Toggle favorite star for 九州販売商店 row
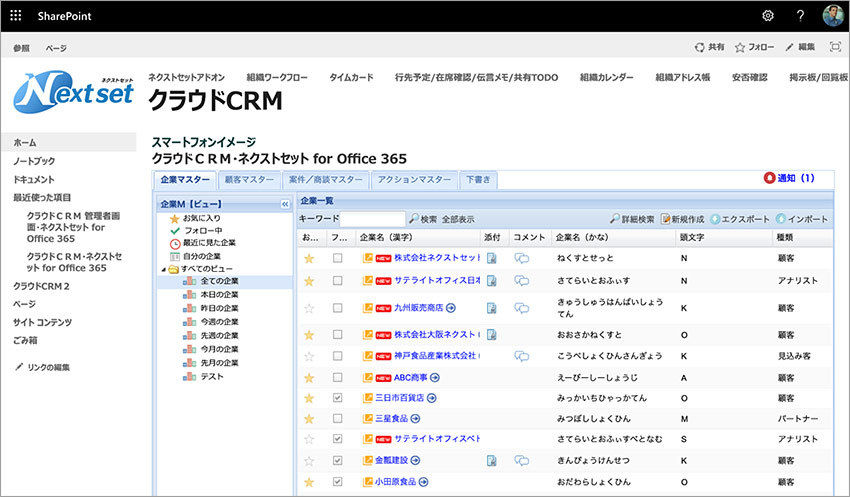This screenshot has height=497, width=850. (x=309, y=308)
